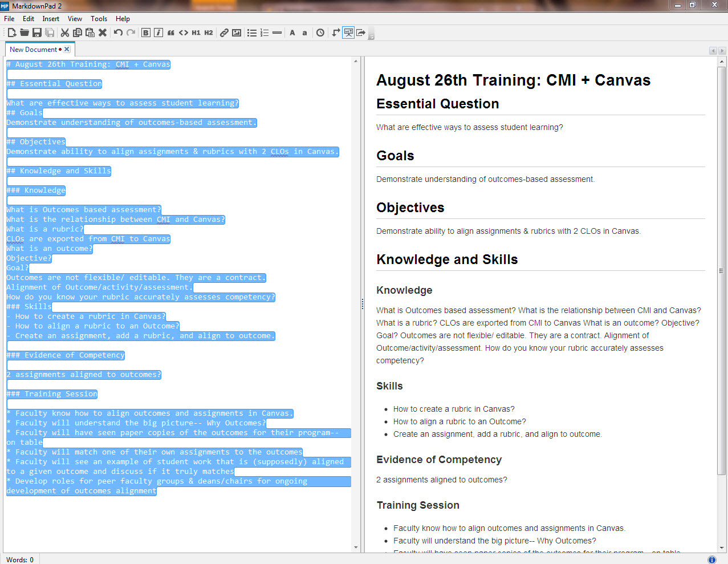This screenshot has height=564, width=728.
Task: Click the '### Training Session' line in the editor
Action: click(52, 394)
